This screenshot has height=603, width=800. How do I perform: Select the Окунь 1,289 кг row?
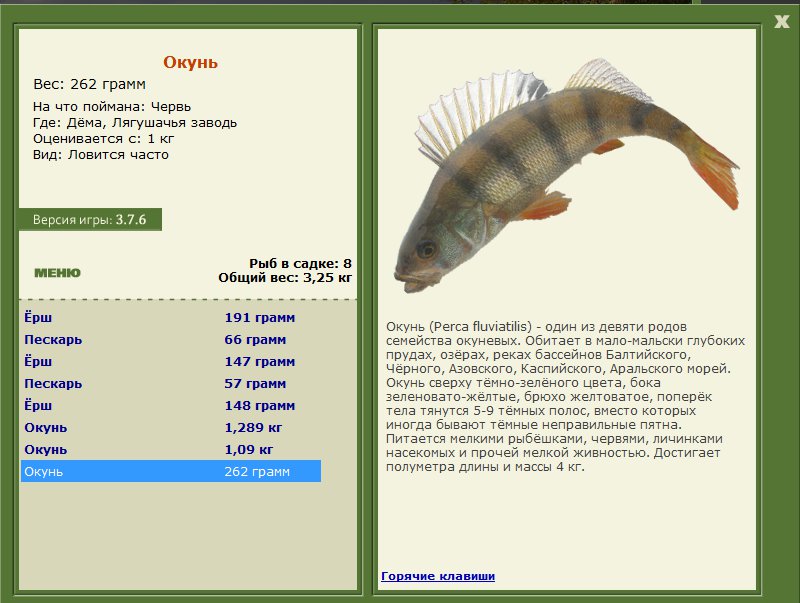(x=171, y=427)
